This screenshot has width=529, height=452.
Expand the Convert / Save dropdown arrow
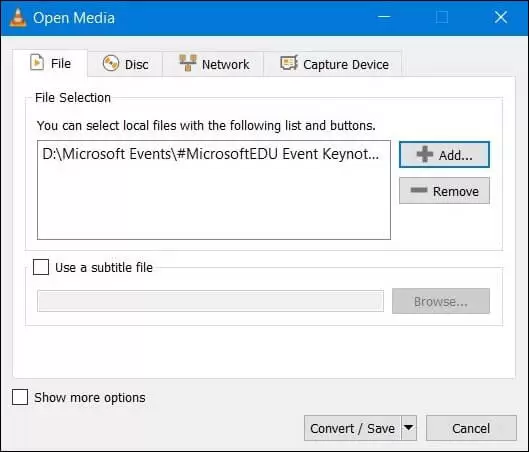[409, 428]
